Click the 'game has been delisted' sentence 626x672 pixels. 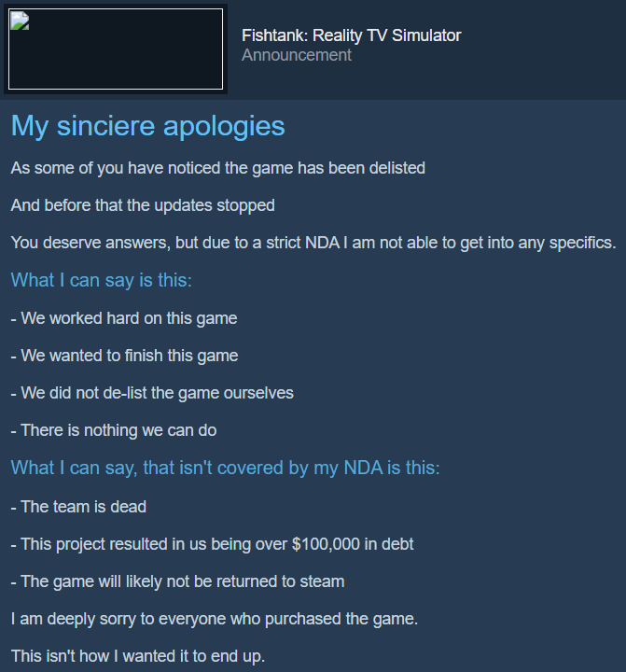[218, 168]
